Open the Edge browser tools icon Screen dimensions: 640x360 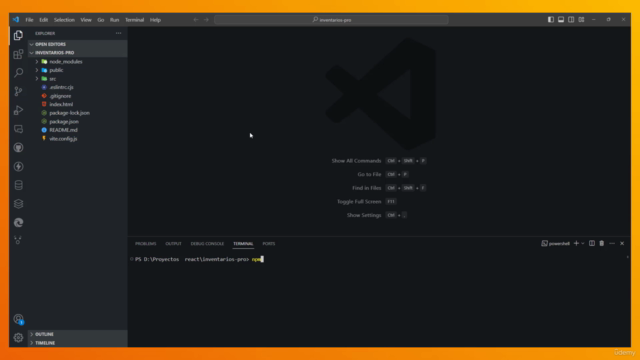point(18,222)
